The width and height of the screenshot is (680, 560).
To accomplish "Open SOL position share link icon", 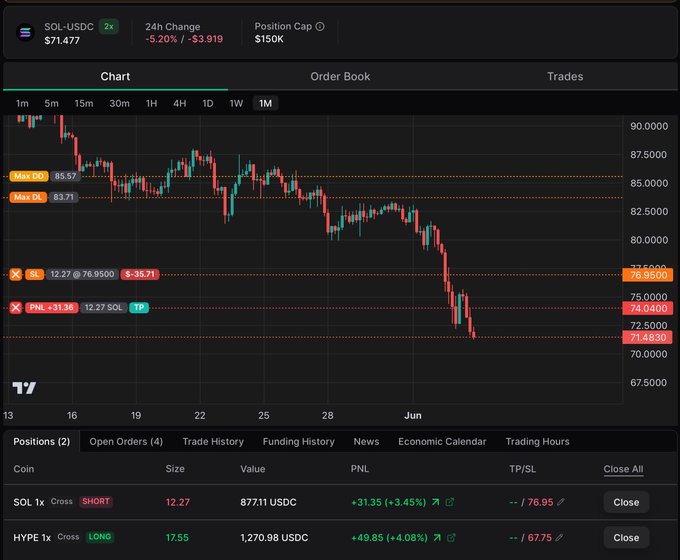I will pyautogui.click(x=450, y=502).
